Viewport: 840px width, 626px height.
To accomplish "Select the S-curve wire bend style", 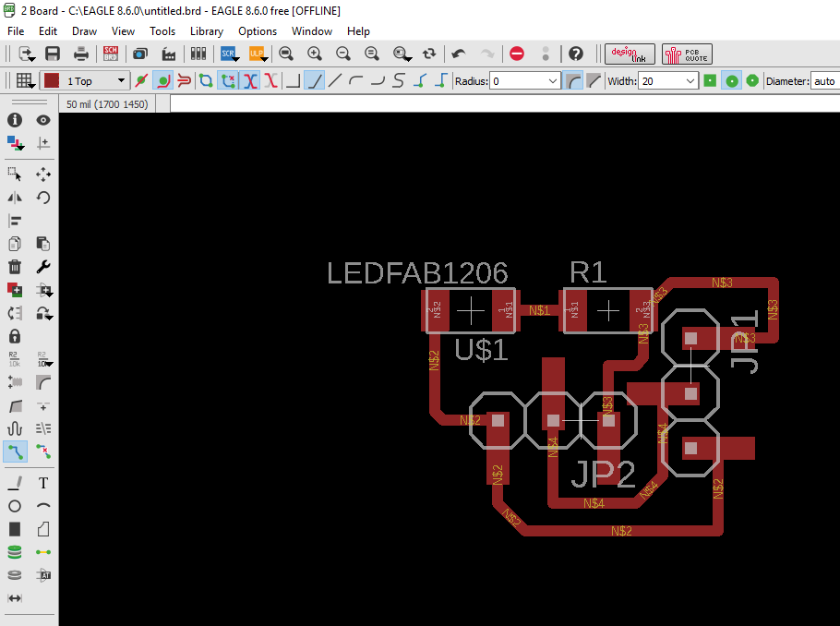I will [399, 81].
